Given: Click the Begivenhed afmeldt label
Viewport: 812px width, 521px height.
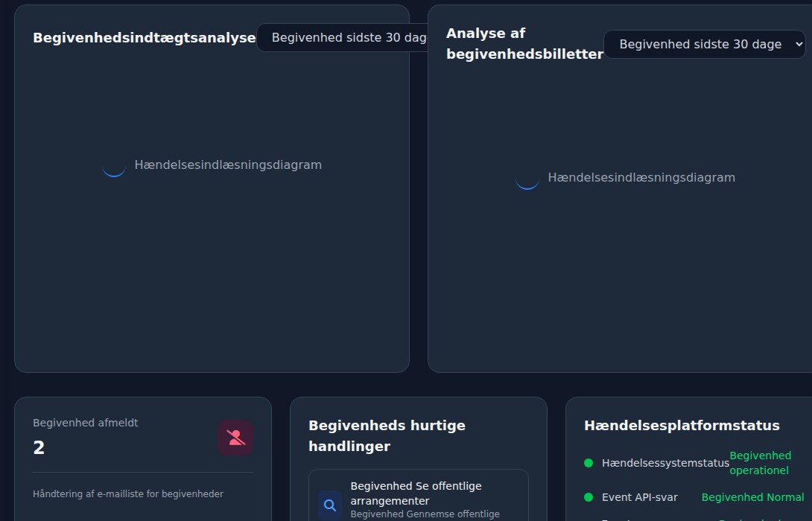Looking at the screenshot, I should [86, 423].
